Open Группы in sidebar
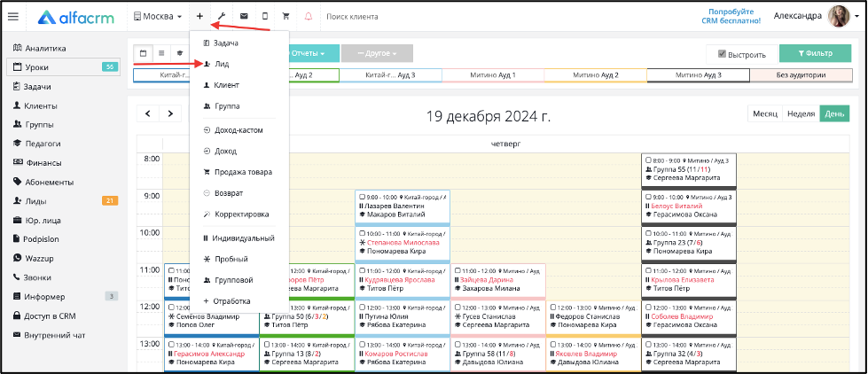This screenshot has height=374, width=868. point(35,124)
